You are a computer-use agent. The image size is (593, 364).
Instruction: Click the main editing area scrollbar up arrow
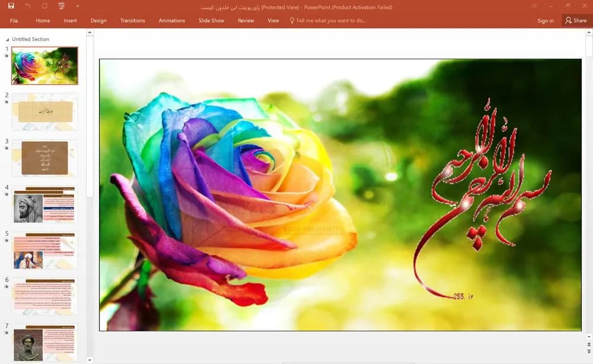(x=589, y=33)
